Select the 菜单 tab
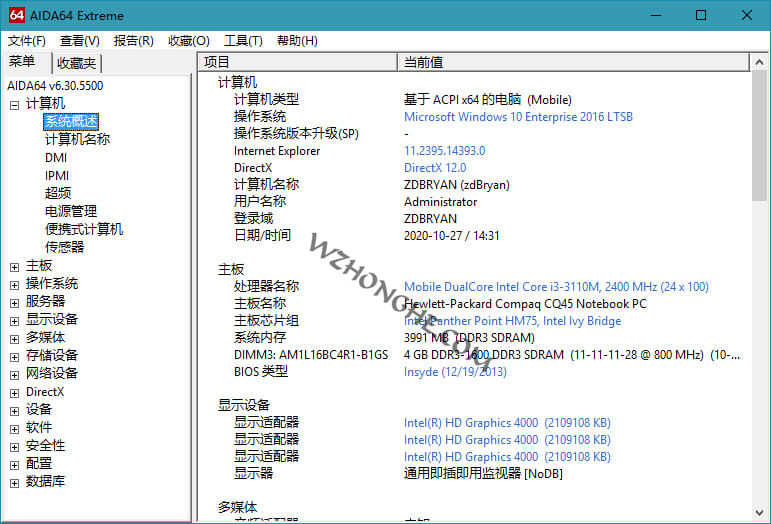Viewport: 771px width, 524px height. click(22, 62)
